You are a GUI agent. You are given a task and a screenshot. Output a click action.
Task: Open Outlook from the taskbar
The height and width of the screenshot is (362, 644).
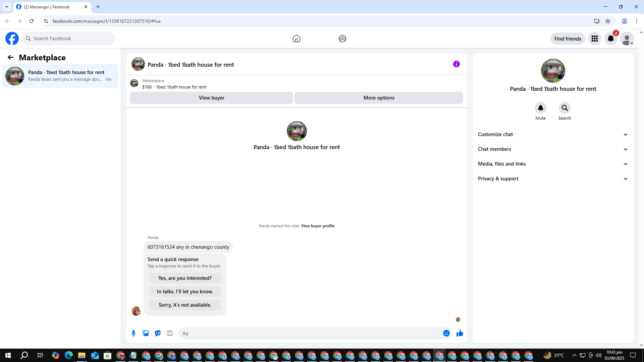pyautogui.click(x=95, y=355)
